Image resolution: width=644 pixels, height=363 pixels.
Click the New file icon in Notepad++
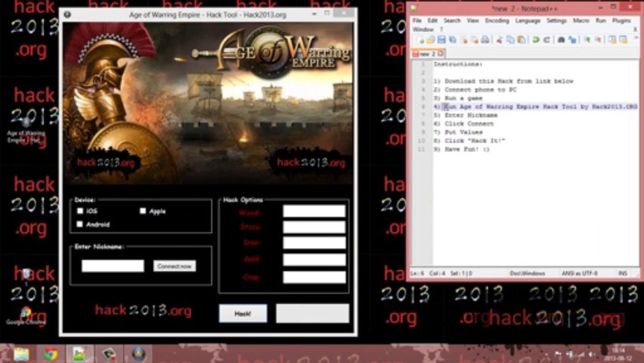pos(419,40)
